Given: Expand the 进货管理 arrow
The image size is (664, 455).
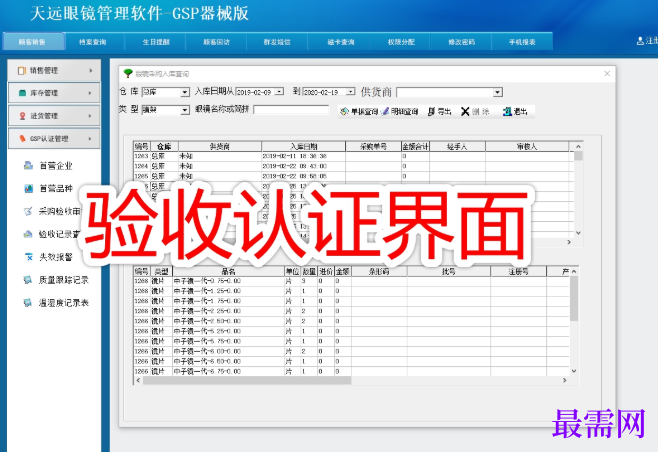Looking at the screenshot, I should click(x=91, y=116).
